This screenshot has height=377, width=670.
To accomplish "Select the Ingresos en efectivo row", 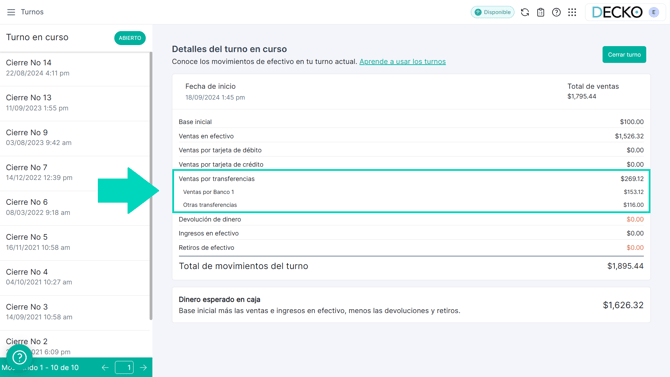I will click(411, 233).
